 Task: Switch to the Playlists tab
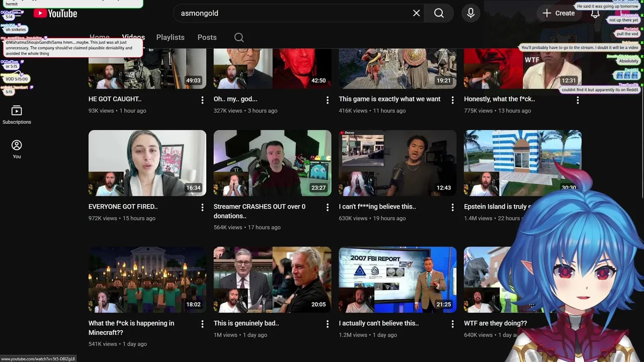[x=170, y=37]
